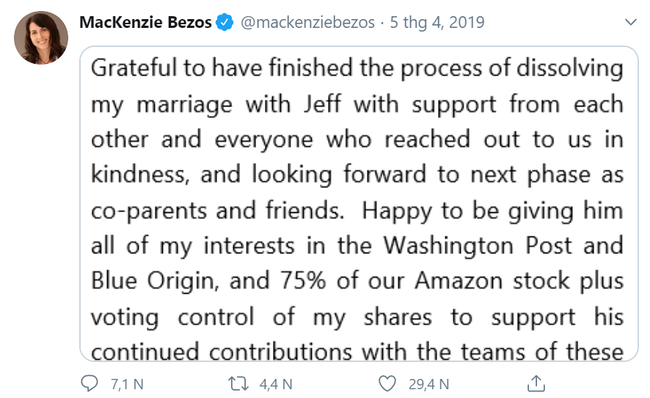
Task: Retweet using the retweet arrows icon
Action: coord(238,384)
